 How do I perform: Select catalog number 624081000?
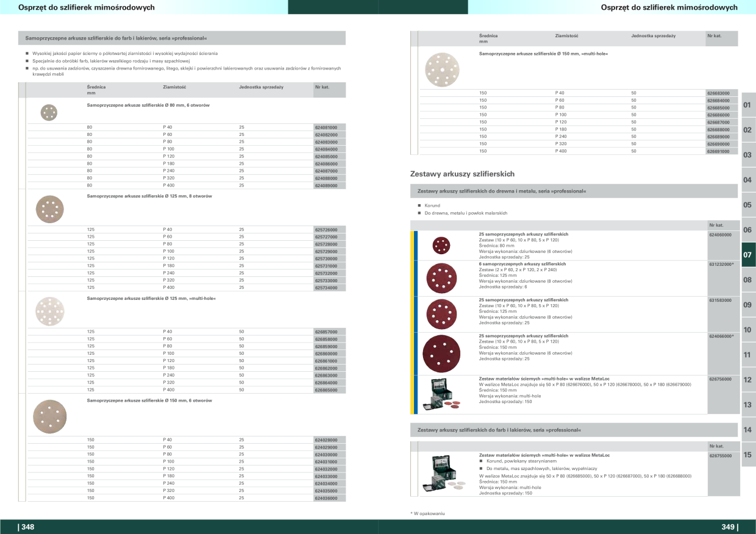326,127
